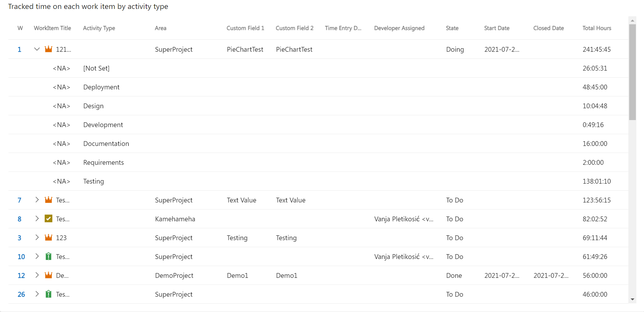644x312 pixels.
Task: Click the 48:45:00 Deployment hours cell
Action: tap(595, 87)
